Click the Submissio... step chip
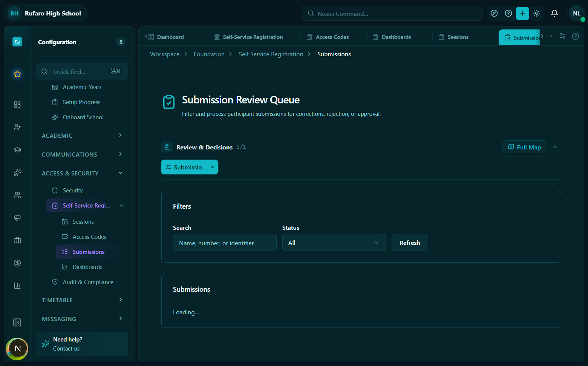 pos(190,167)
